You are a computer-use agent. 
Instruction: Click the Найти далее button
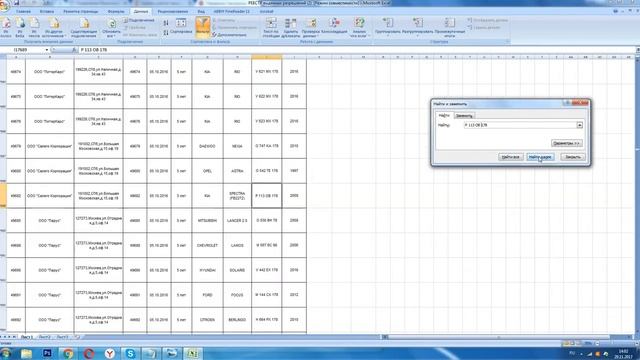coord(540,157)
